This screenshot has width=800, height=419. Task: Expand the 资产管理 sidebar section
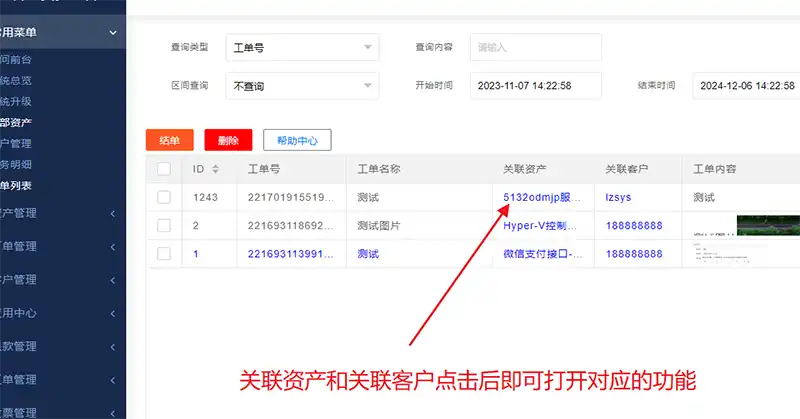60,212
